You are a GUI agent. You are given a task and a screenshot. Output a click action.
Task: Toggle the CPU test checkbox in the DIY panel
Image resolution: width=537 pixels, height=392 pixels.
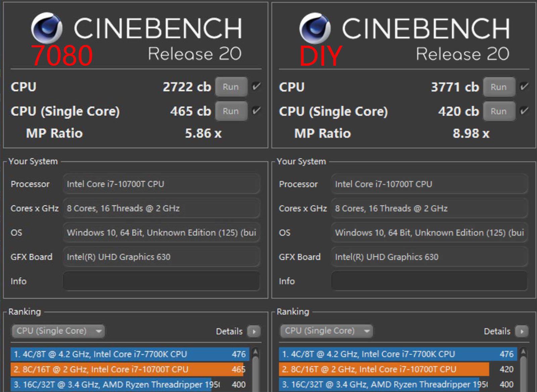524,86
